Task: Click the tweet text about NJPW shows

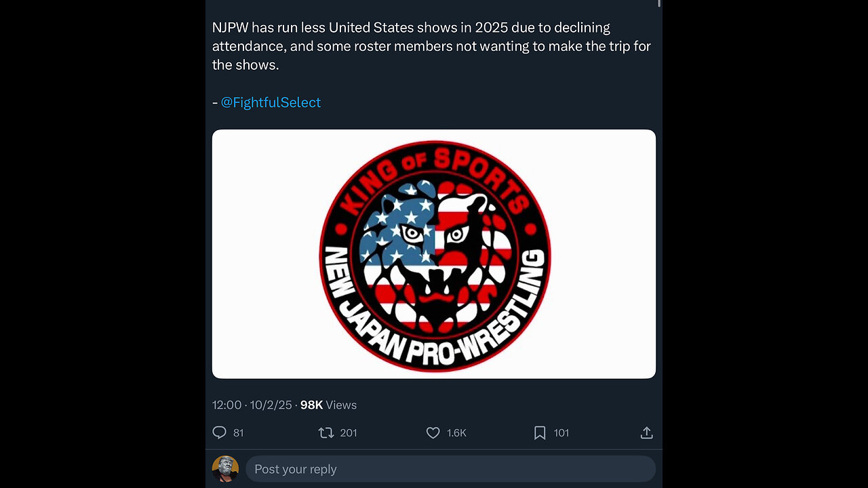Action: 431,46
